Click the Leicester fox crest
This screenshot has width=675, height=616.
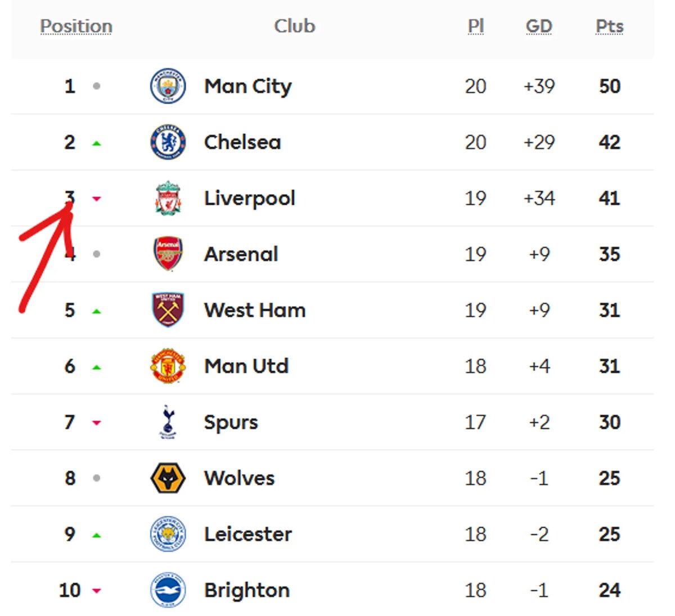coord(168,534)
